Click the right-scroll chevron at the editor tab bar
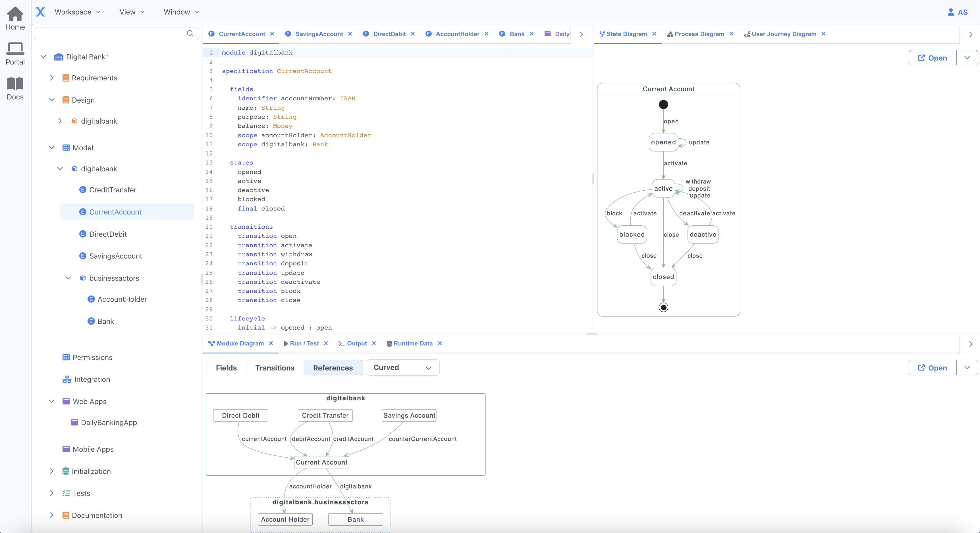The image size is (980, 533). tap(581, 34)
